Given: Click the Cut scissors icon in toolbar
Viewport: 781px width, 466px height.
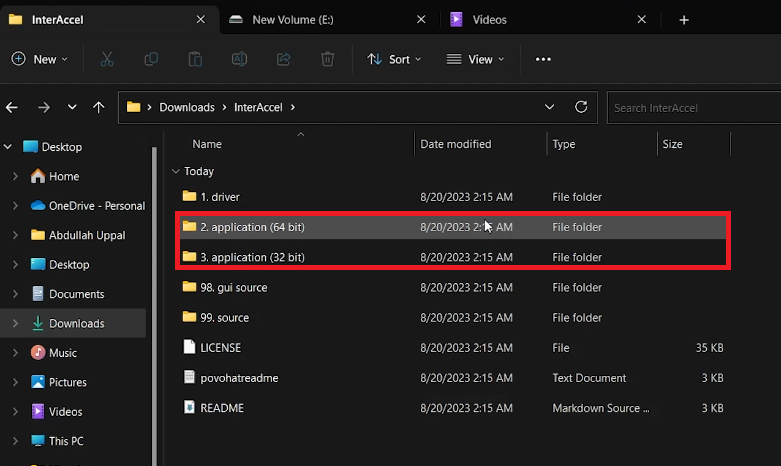Looking at the screenshot, I should tap(107, 59).
